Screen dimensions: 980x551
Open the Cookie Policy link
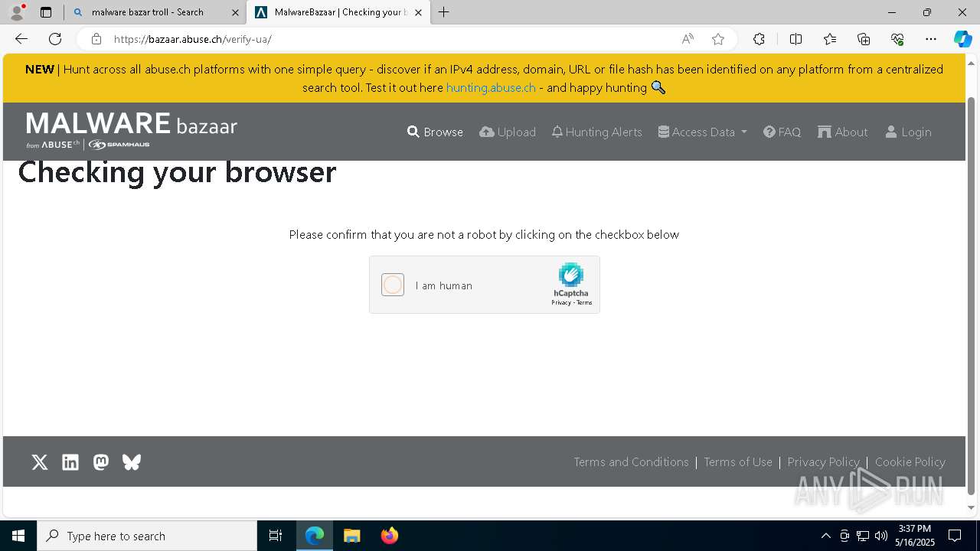910,461
